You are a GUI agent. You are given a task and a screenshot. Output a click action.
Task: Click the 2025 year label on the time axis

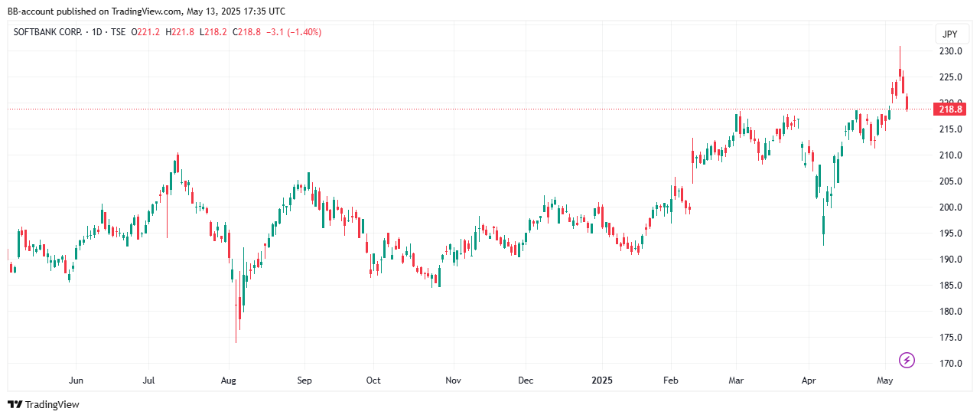[603, 380]
